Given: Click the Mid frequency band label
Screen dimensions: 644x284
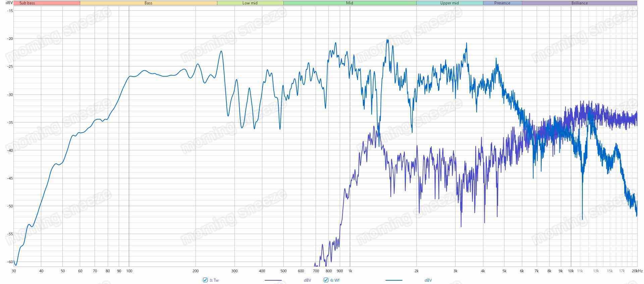Looking at the screenshot, I should [350, 3].
